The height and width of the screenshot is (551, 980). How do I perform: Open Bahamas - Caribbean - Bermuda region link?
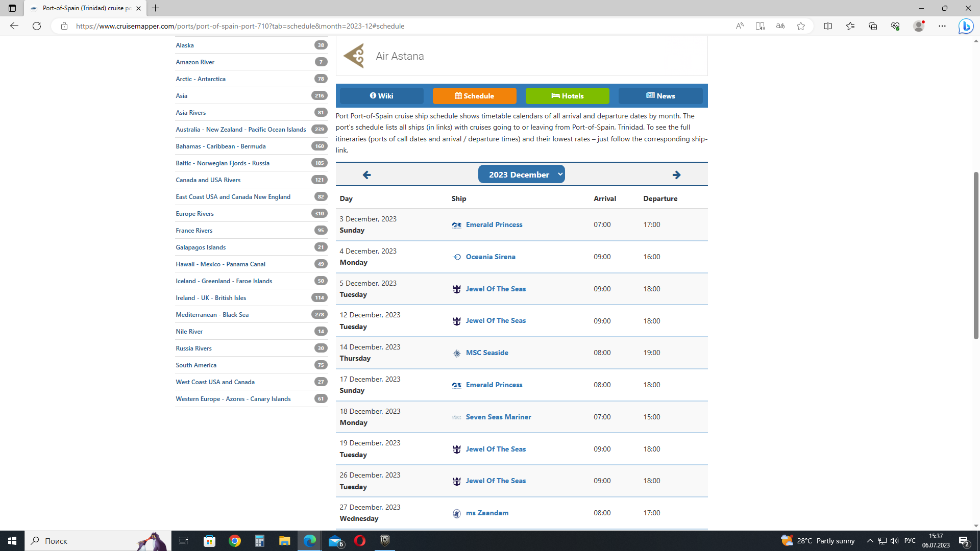point(220,146)
